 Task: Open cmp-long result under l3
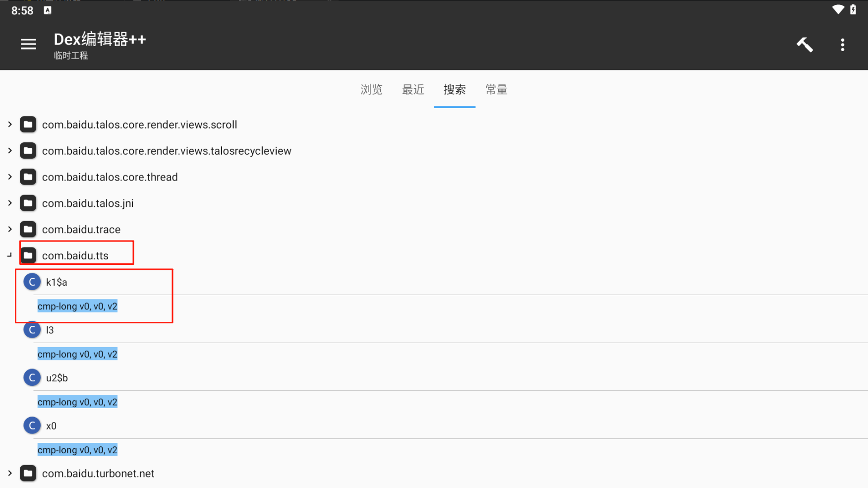point(77,354)
